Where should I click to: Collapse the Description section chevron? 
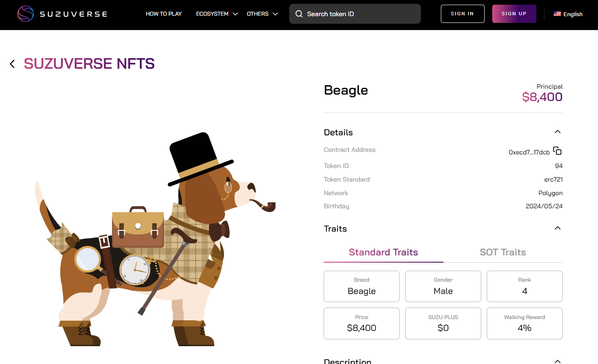click(x=558, y=361)
